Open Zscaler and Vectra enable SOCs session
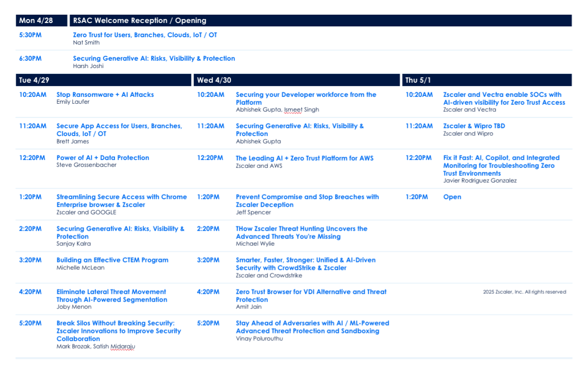This screenshot has width=588, height=374. tap(504, 98)
